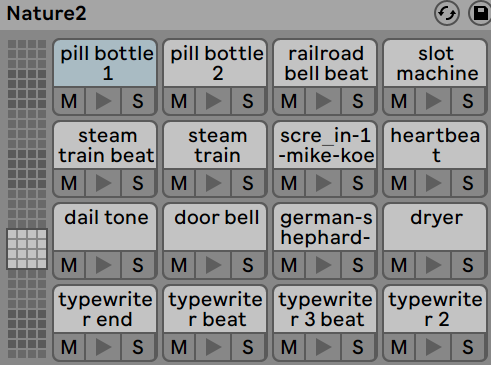This screenshot has width=491, height=365.
Task: Mute the dail tone pad
Action: 69,265
